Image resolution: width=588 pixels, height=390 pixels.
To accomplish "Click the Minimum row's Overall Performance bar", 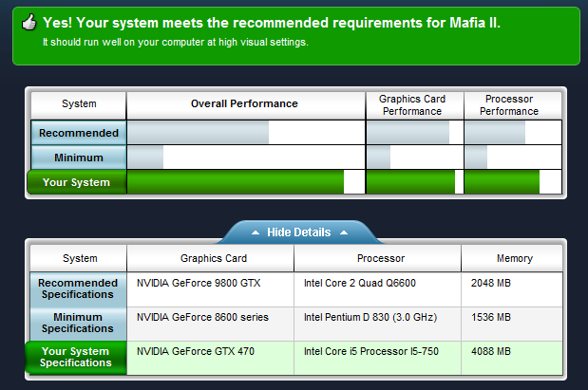I will (x=145, y=158).
